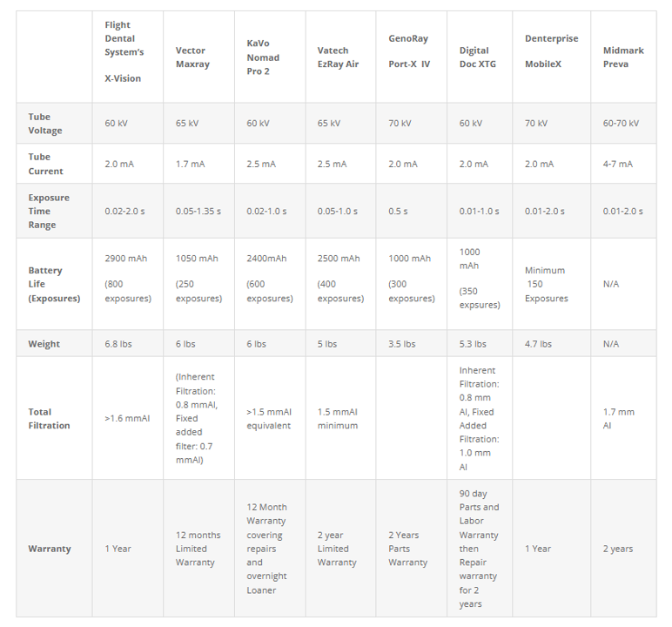Image resolution: width=672 pixels, height=627 pixels.
Task: Click the Denterprise MobileX column header
Action: [552, 57]
